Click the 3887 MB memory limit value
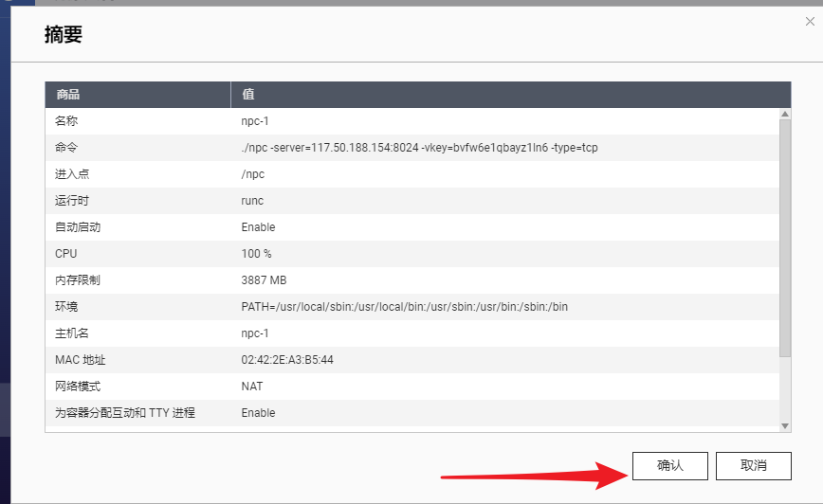823x504 pixels. click(x=264, y=280)
